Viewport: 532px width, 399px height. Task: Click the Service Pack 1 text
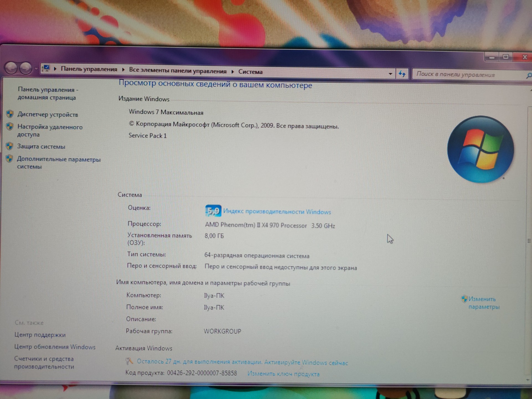point(148,135)
